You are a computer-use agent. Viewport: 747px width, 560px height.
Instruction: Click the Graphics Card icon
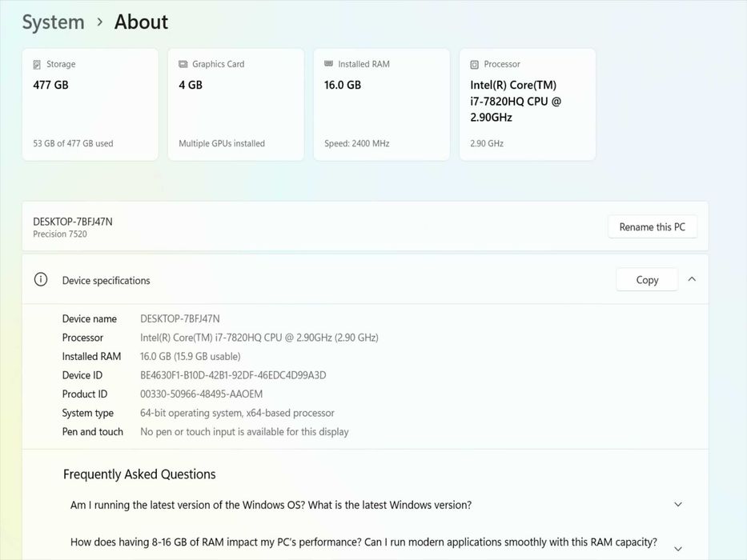click(183, 64)
